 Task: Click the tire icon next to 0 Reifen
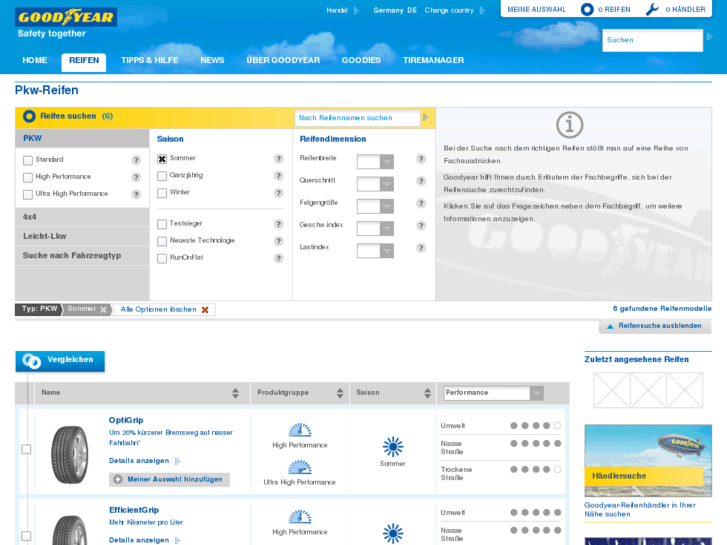click(x=587, y=9)
